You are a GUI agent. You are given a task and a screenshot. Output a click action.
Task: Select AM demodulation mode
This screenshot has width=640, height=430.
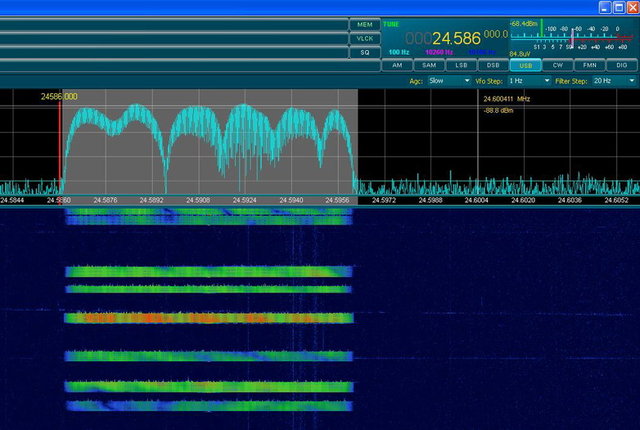coord(396,65)
